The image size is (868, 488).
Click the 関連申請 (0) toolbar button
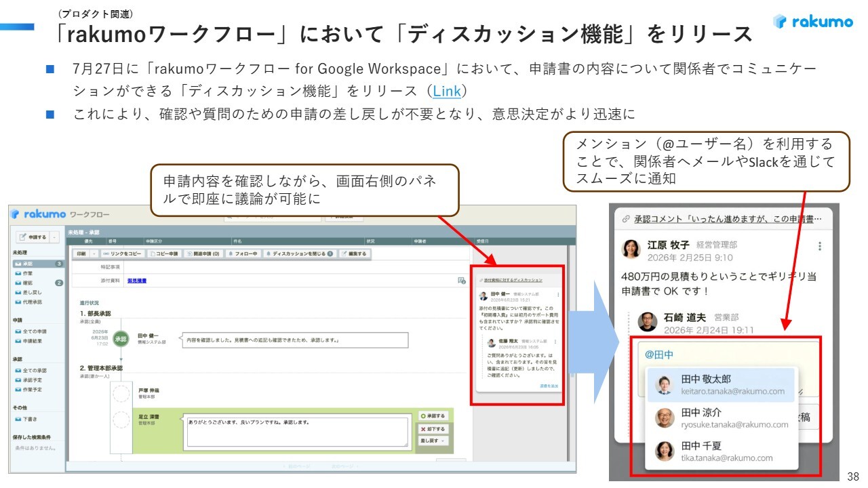coord(203,253)
